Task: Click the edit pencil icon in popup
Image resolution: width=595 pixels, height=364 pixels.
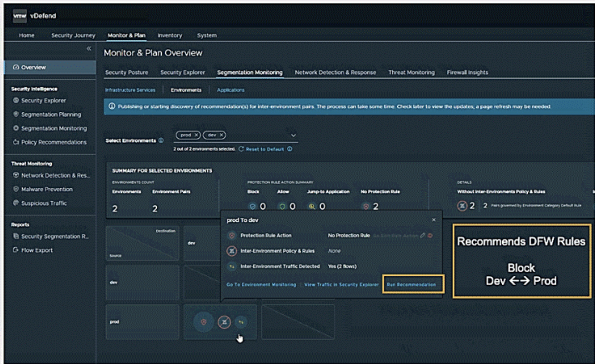Action: tap(423, 236)
